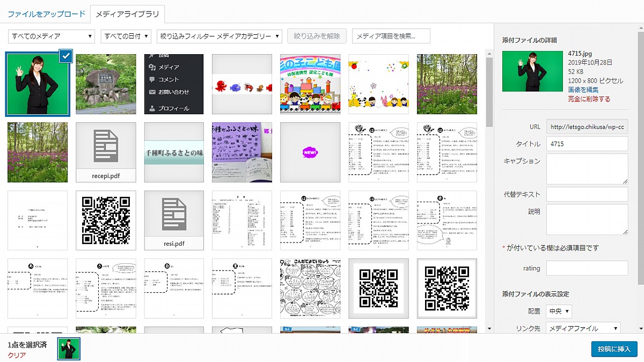This screenshot has width=644, height=362.
Task: Uncheck the selected green-background woman image
Action: 65,56
